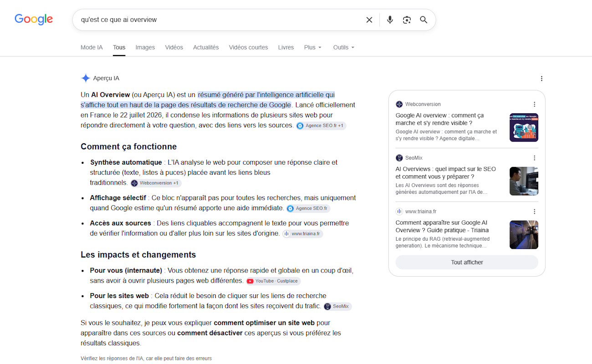592x364 pixels.
Task: Click the Webconversion article thumbnail
Action: tap(524, 127)
